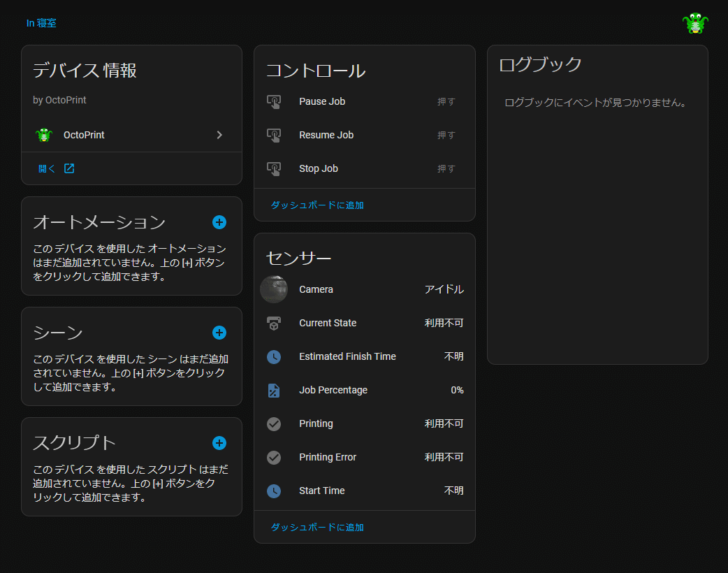
Task: Click the Resume Job button icon
Action: click(274, 135)
